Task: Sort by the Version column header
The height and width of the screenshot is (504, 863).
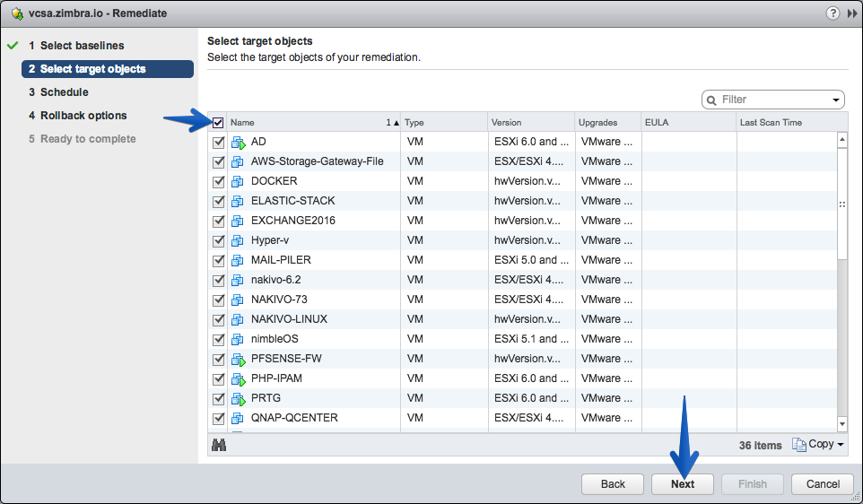Action: click(x=531, y=123)
